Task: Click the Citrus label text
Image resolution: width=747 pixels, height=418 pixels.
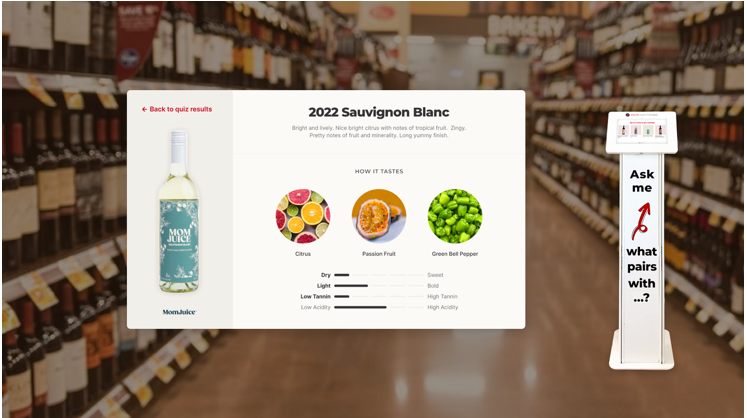Action: coord(303,254)
